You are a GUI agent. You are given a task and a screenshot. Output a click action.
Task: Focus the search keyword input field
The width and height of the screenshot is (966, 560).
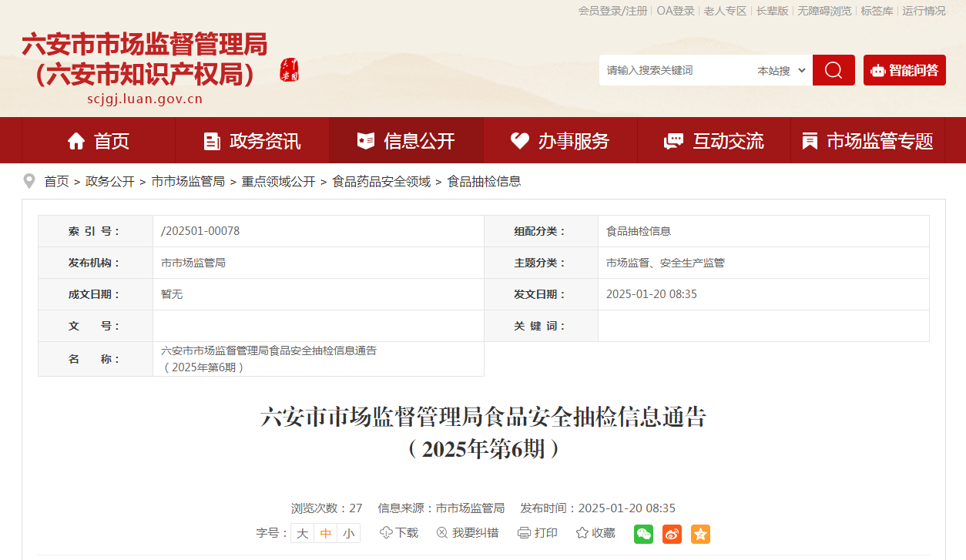point(674,70)
